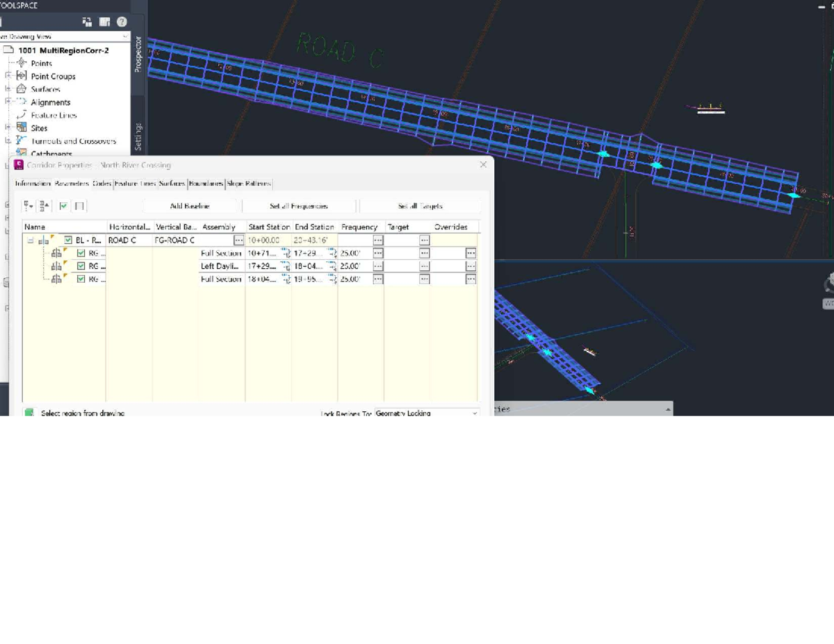Click the Sites icon in the Prospector tree
The height and width of the screenshot is (644, 834).
tap(21, 128)
